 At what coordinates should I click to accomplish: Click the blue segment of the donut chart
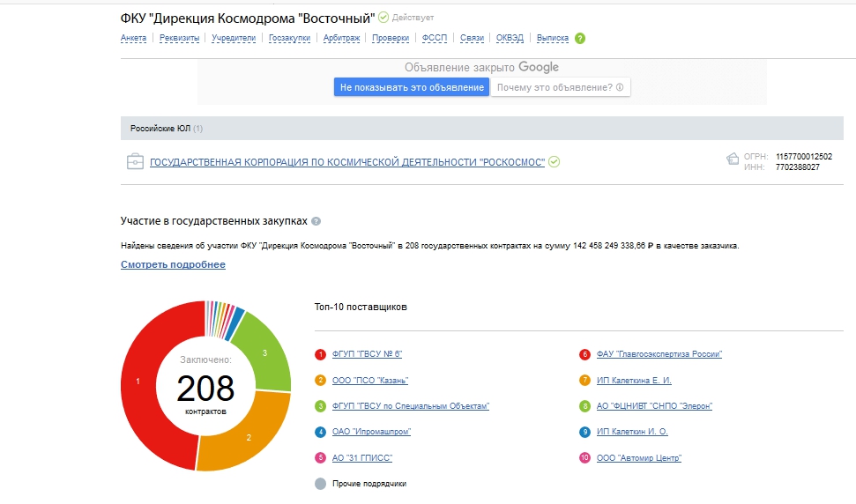point(234,324)
